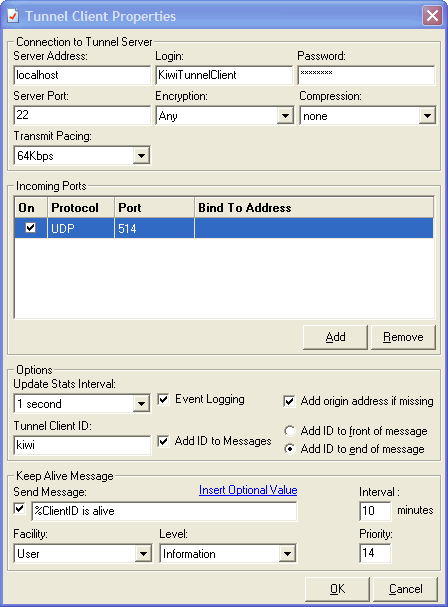The width and height of the screenshot is (448, 607).
Task: Click the Bind To Address column header
Action: click(x=314, y=208)
